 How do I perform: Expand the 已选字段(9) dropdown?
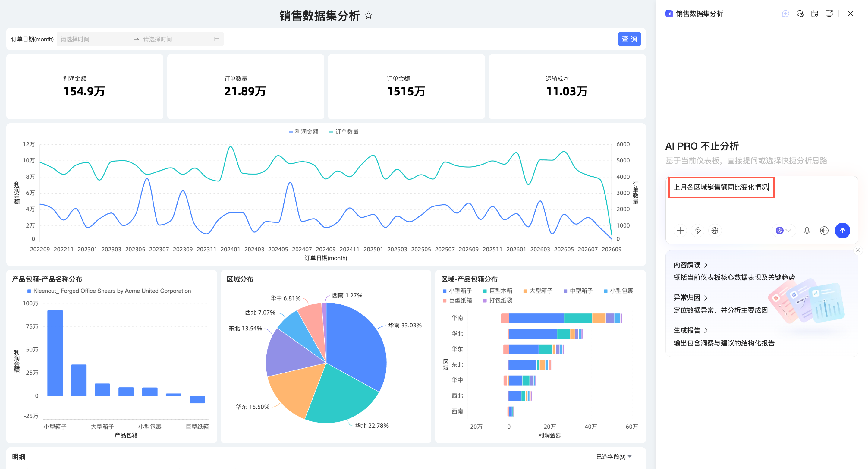[x=614, y=457]
